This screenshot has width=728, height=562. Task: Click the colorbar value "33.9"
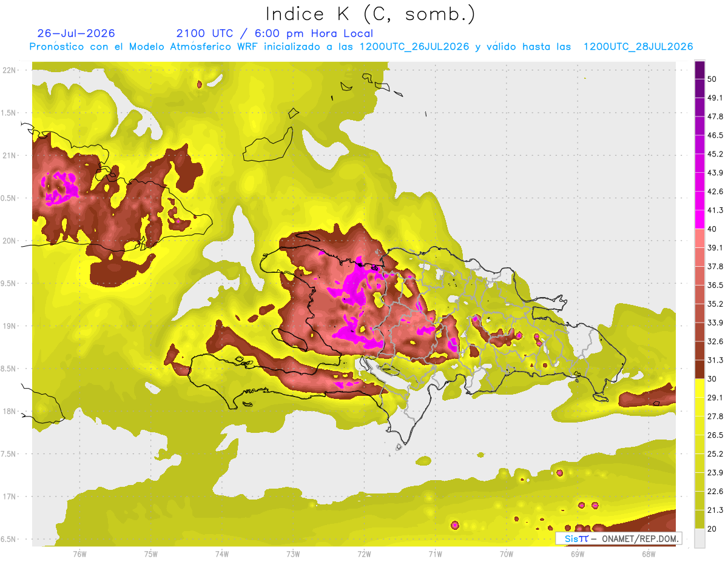(x=715, y=323)
